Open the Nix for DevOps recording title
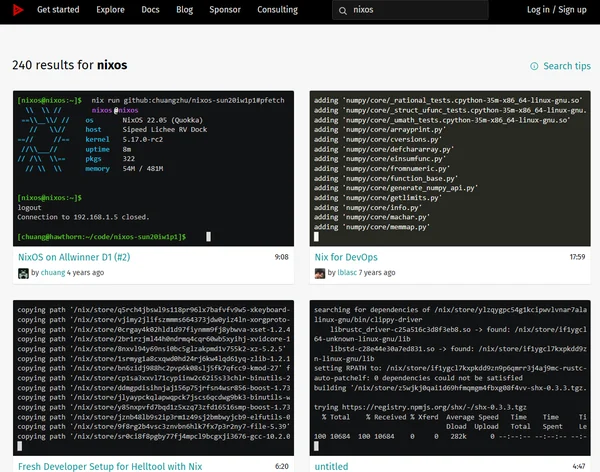The image size is (600, 472). click(x=346, y=257)
